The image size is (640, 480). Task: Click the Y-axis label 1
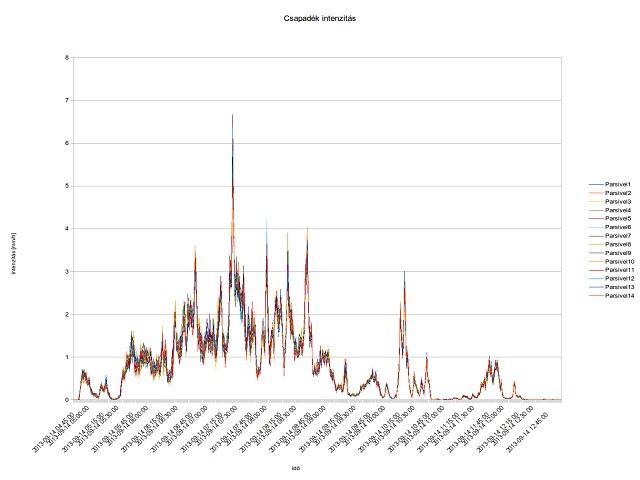point(66,357)
